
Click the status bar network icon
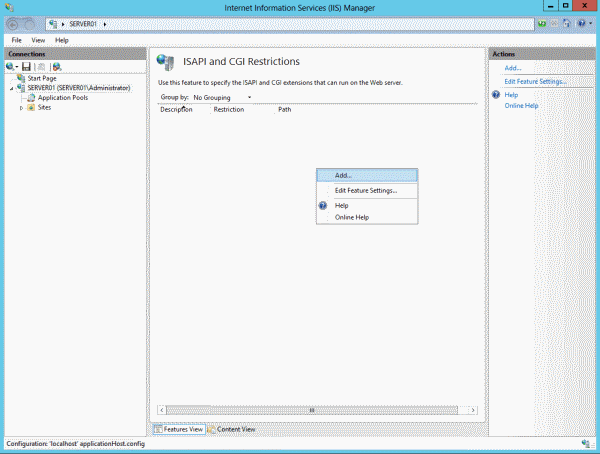[585, 444]
